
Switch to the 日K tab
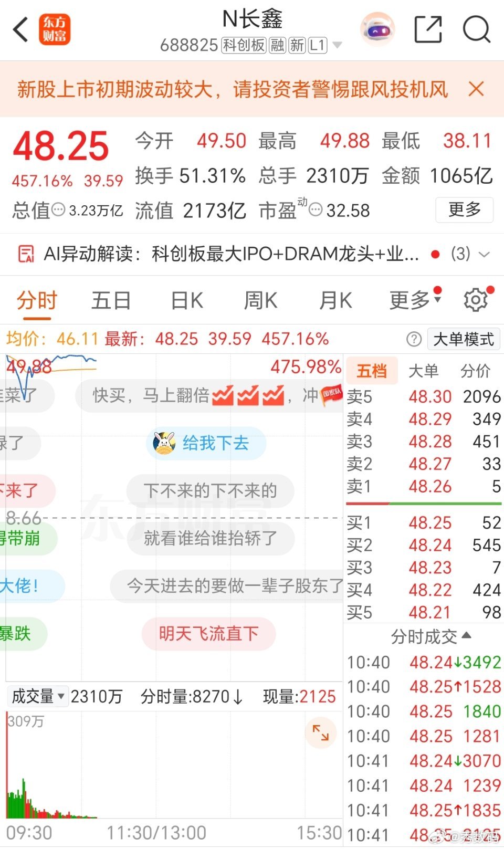(x=187, y=301)
